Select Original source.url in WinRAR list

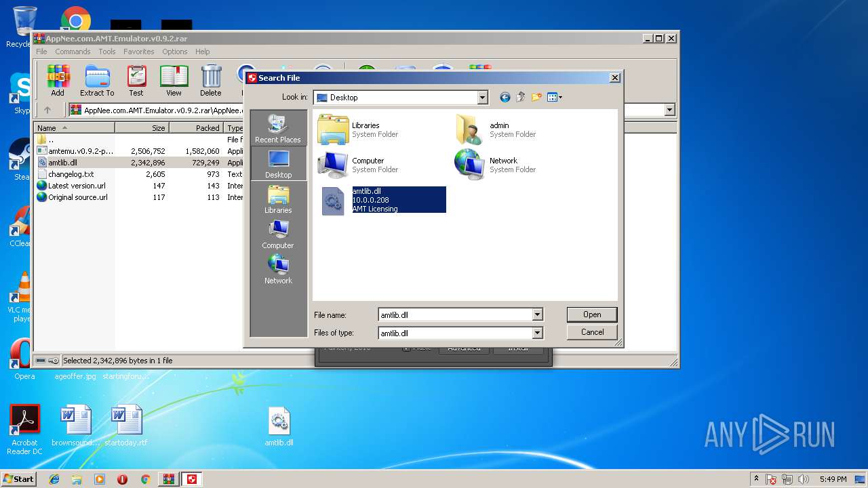click(x=139, y=197)
